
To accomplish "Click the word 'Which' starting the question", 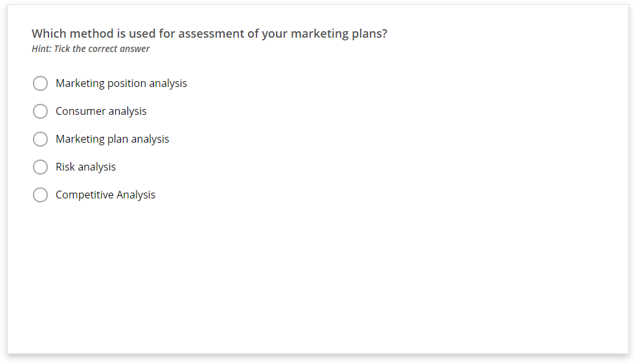I will pos(45,34).
